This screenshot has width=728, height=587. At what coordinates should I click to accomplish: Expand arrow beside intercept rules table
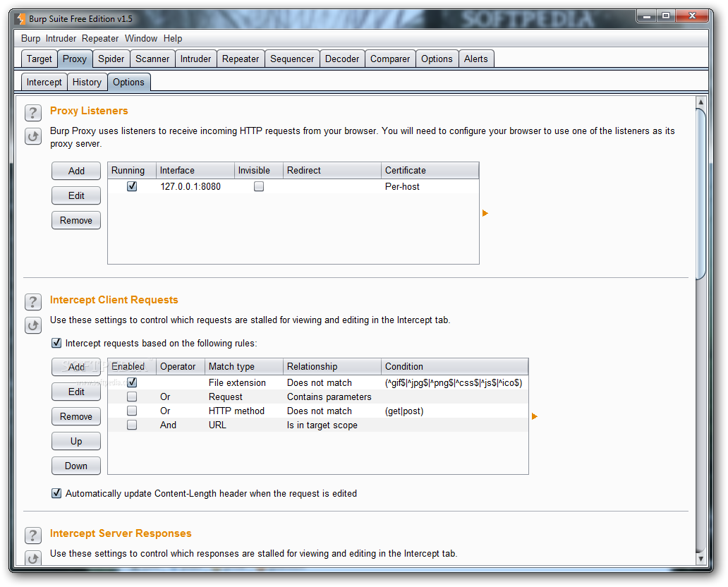coord(535,416)
